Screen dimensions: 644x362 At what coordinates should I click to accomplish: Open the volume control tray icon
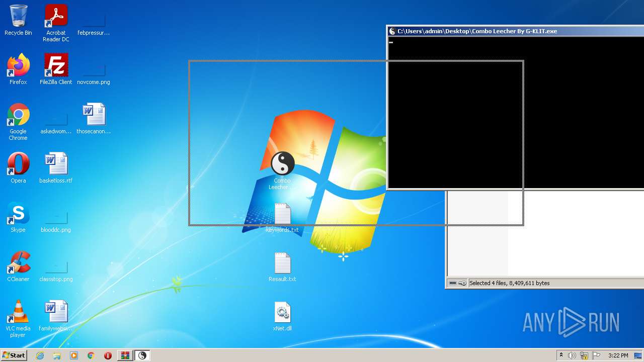coord(572,355)
